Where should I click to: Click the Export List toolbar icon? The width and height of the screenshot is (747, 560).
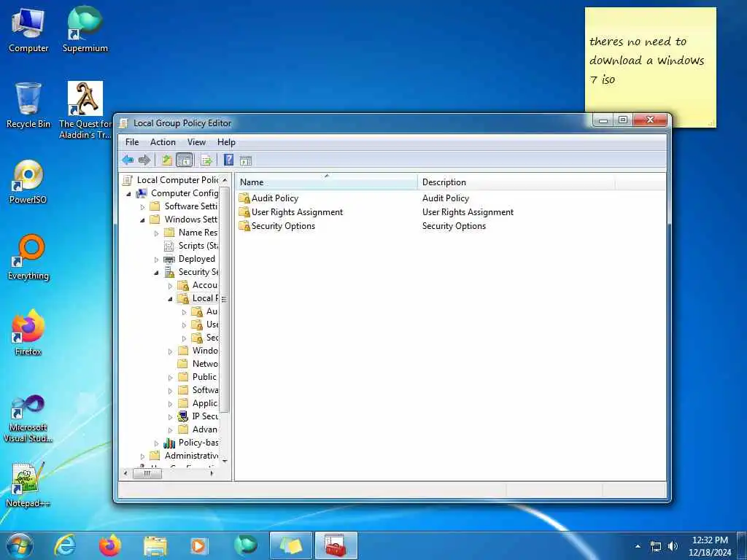pos(206,160)
